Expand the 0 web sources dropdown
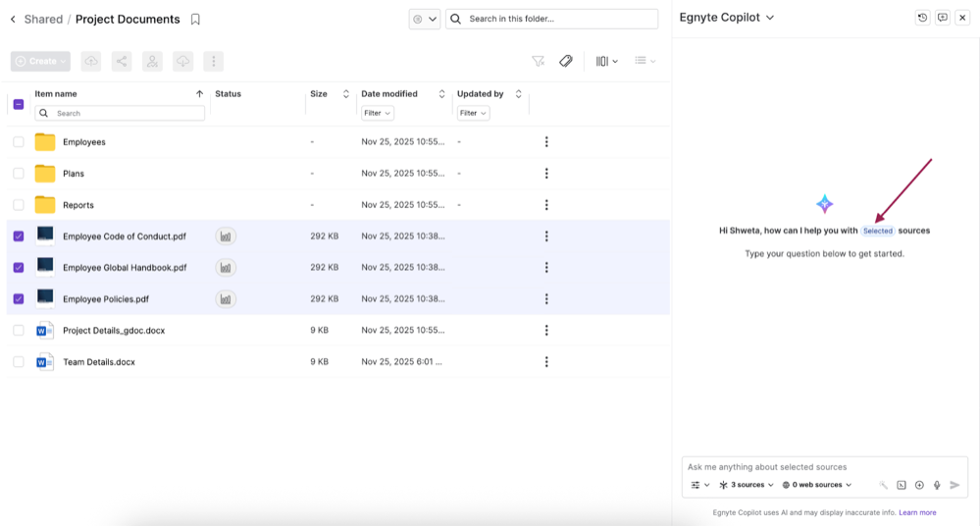The height and width of the screenshot is (526, 980). click(816, 485)
